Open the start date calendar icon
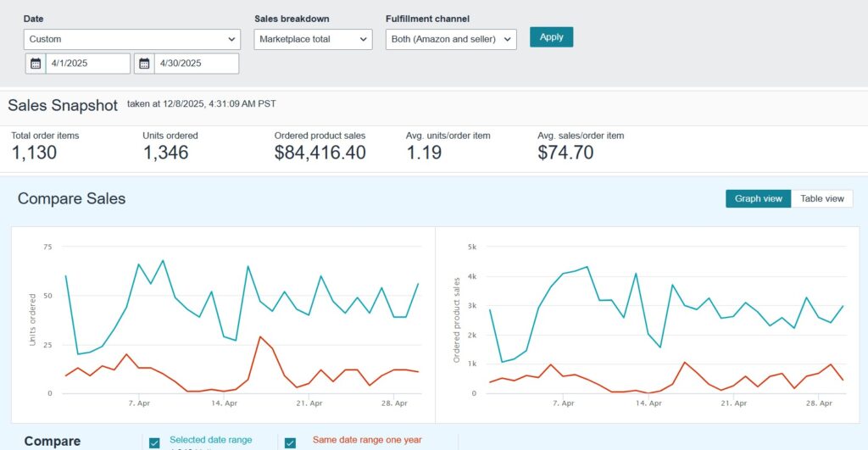 click(x=36, y=64)
